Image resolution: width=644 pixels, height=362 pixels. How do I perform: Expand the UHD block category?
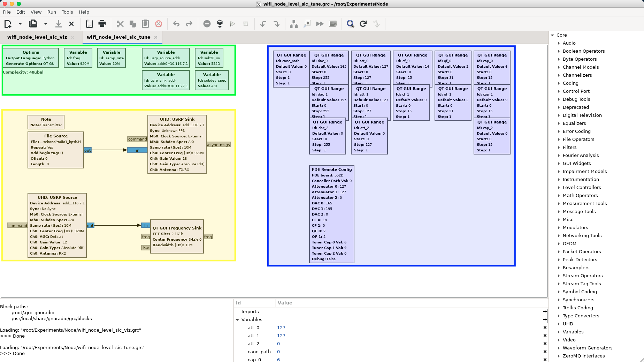[x=559, y=324]
